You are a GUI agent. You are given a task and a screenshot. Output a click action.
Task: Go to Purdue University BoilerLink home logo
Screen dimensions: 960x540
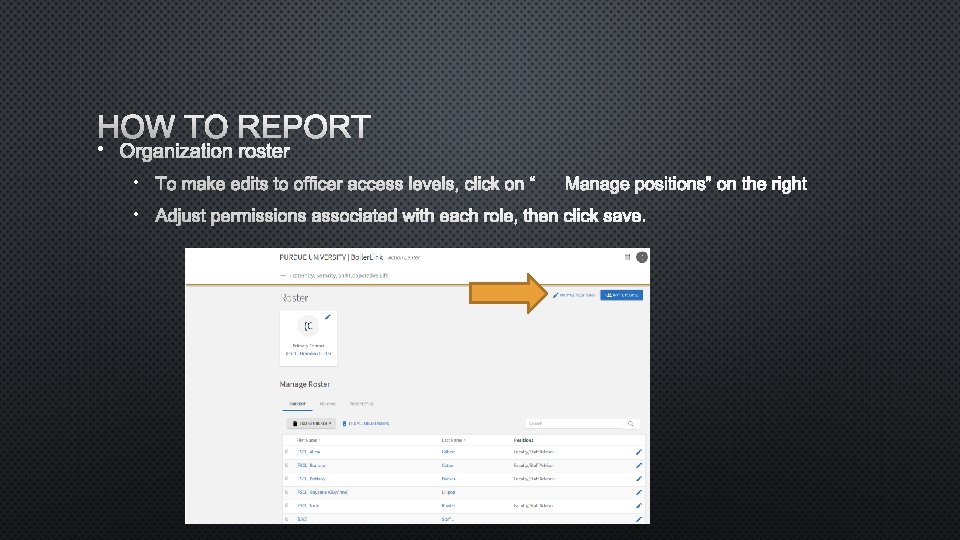point(331,257)
